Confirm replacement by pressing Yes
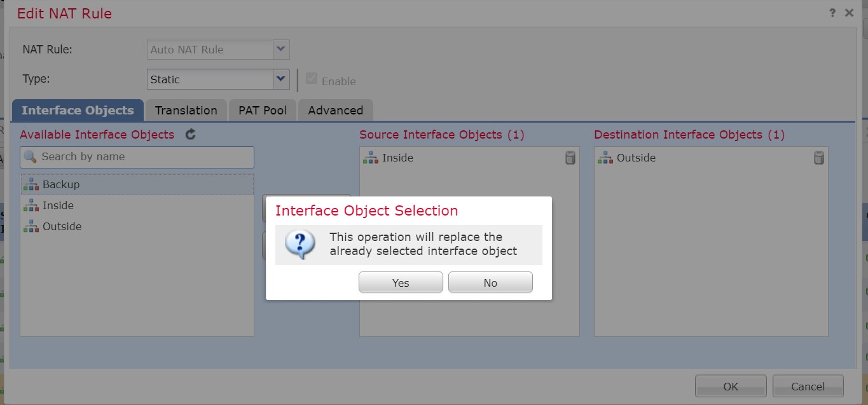Screen dimensions: 868x405 (x=401, y=282)
